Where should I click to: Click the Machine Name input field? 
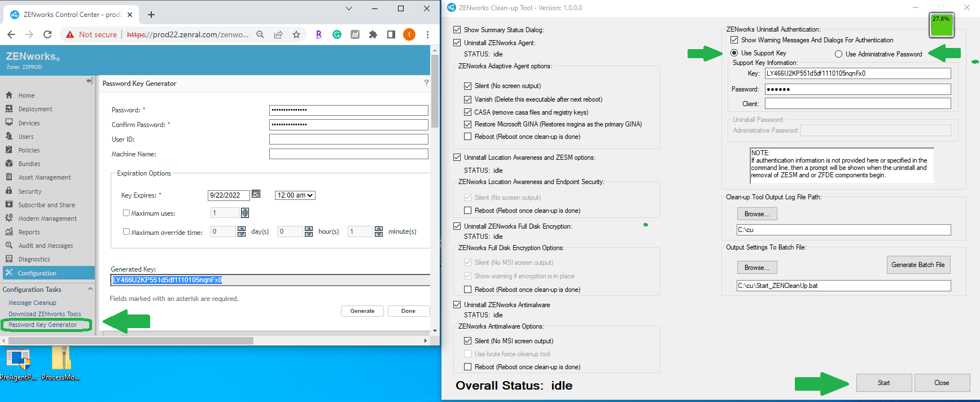click(x=348, y=154)
